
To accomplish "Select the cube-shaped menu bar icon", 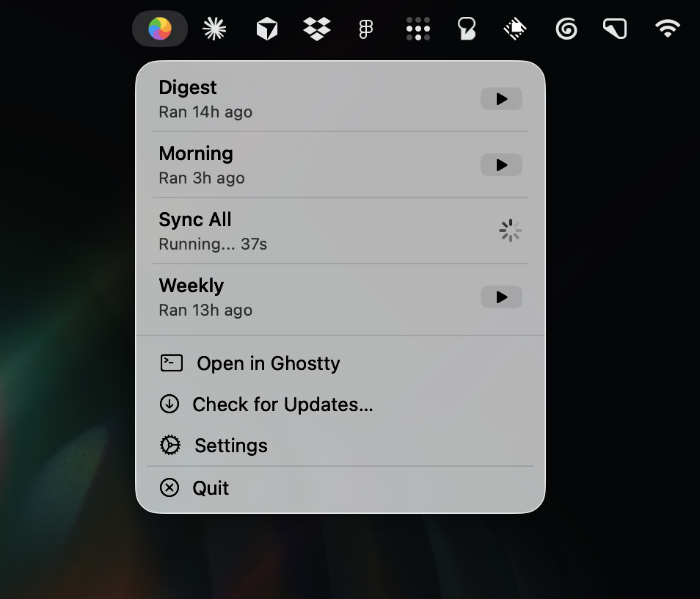I will (x=266, y=28).
